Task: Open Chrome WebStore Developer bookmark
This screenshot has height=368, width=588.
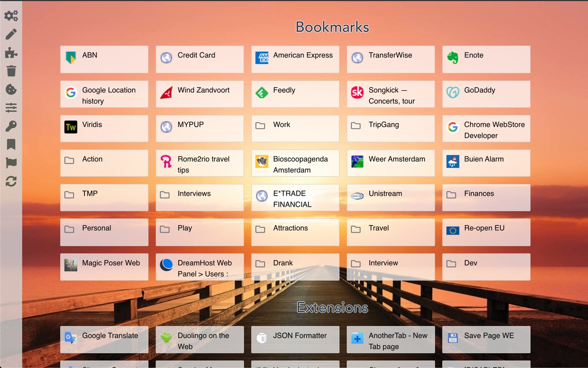Action: (486, 128)
